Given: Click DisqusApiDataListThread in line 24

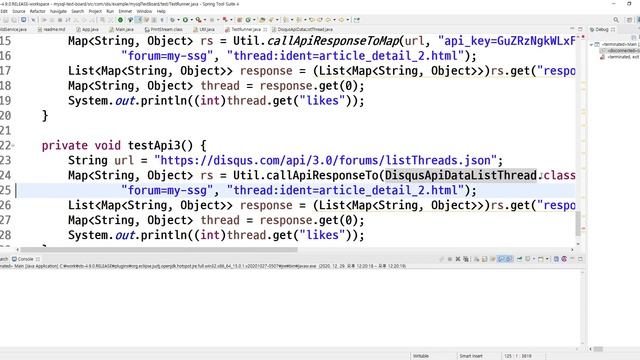Looking at the screenshot, I should pyautogui.click(x=461, y=176).
